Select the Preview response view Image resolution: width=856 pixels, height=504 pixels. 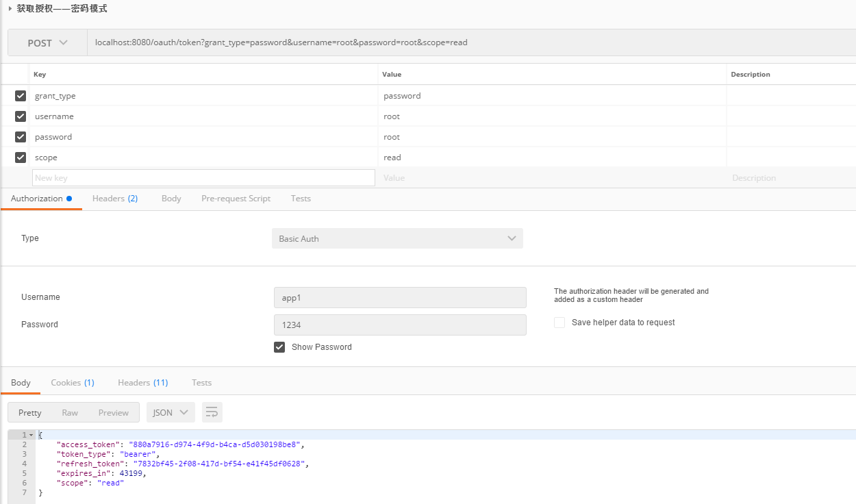point(113,412)
